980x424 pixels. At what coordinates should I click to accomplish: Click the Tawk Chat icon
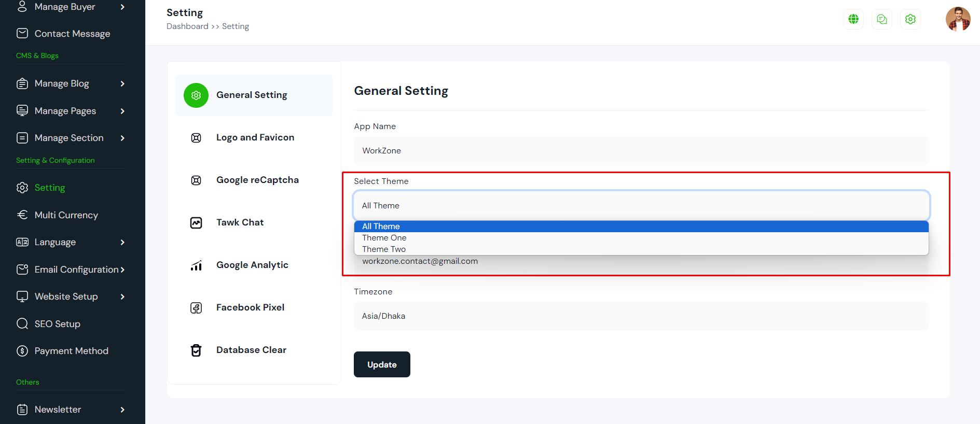tap(196, 223)
